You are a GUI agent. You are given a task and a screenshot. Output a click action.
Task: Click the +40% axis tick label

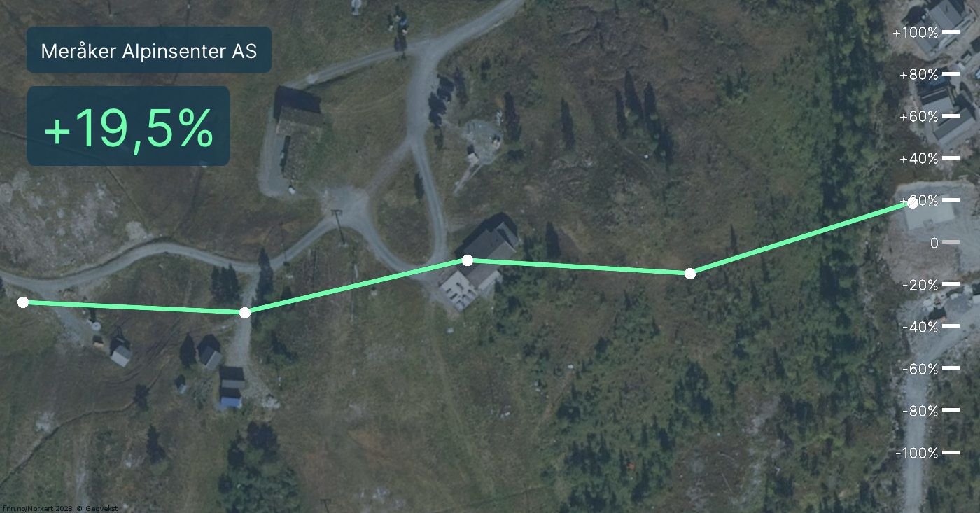coord(918,158)
